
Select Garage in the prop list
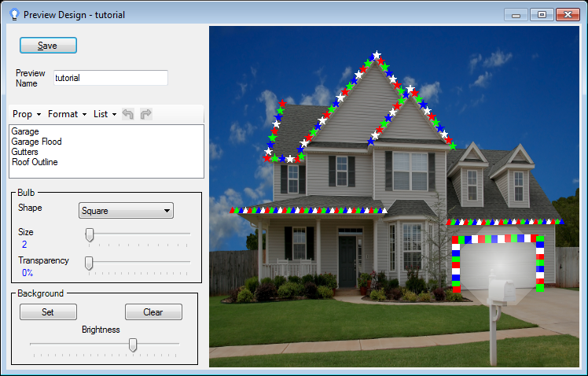tap(25, 131)
